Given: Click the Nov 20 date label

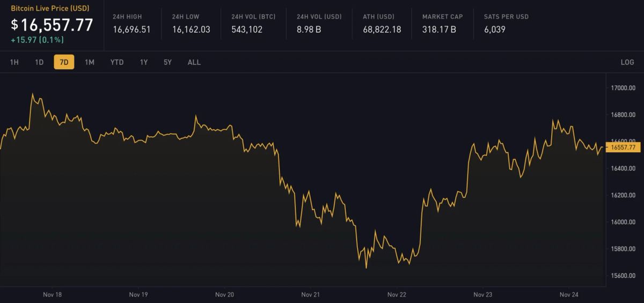Looking at the screenshot, I should [x=224, y=295].
